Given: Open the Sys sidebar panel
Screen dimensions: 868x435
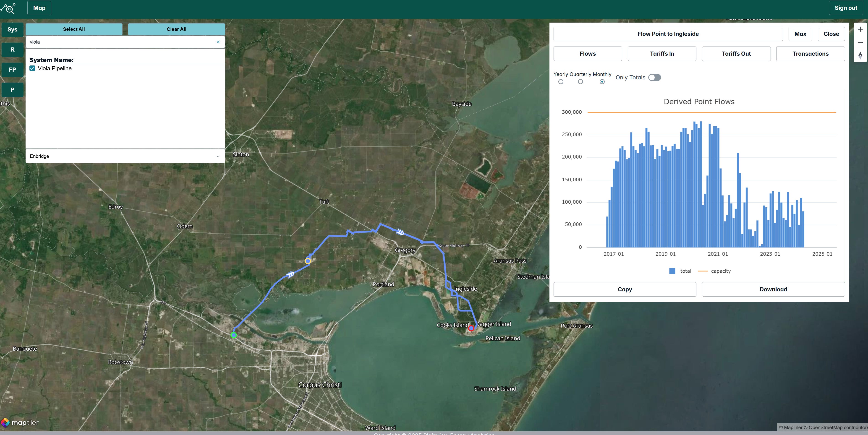Looking at the screenshot, I should (13, 30).
